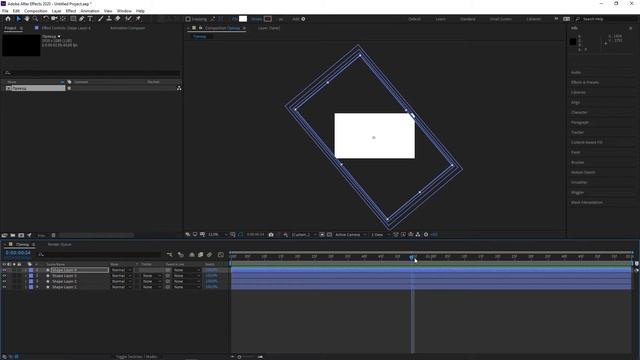Screen dimensions: 640x360
Task: Toggle the Snapping checkbox in the toolbar
Action: point(188,19)
